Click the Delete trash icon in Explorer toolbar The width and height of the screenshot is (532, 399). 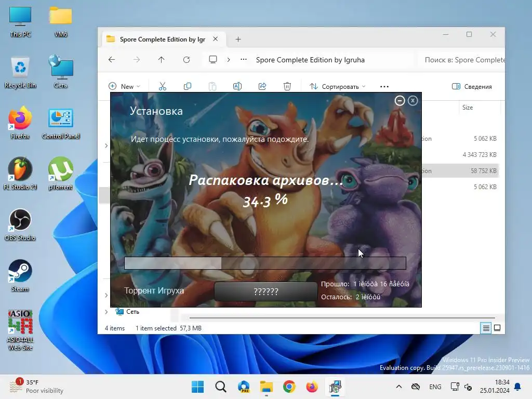tap(287, 87)
